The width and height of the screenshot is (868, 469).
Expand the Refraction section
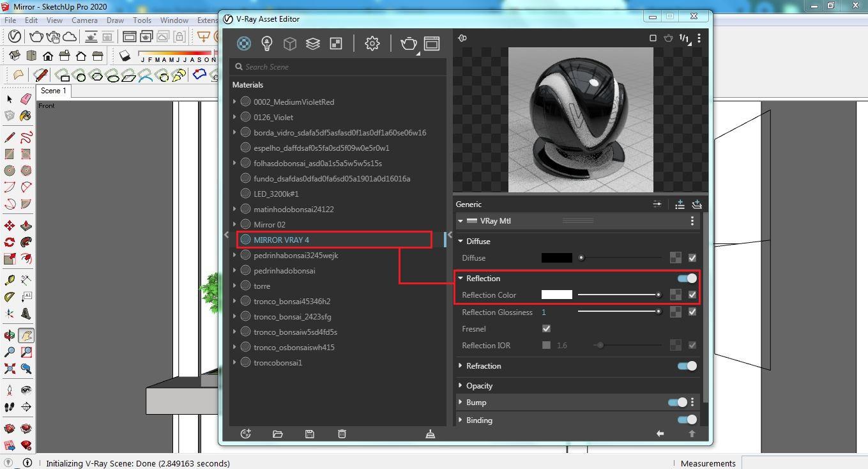tap(461, 365)
